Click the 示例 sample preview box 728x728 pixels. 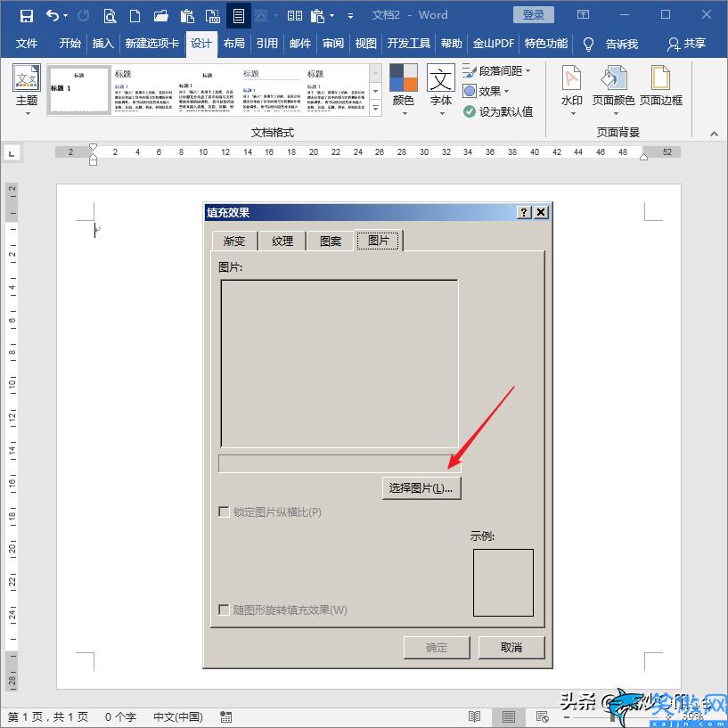[x=503, y=583]
